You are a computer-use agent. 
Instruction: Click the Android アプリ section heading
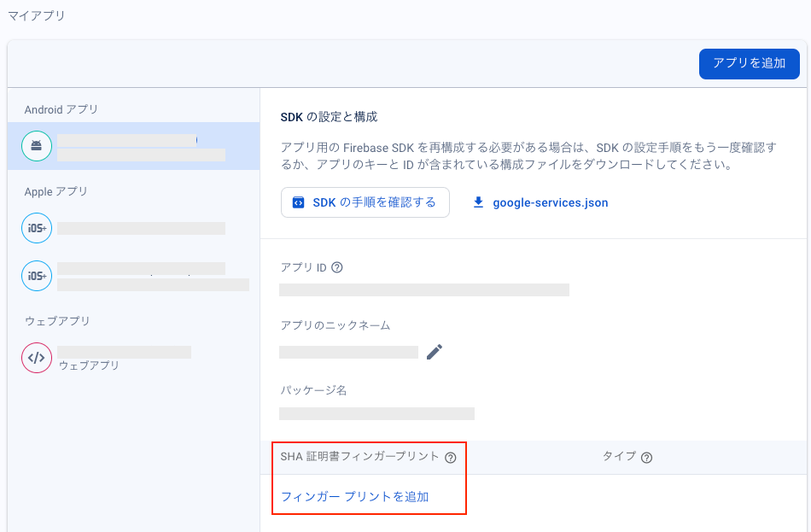[x=61, y=109]
